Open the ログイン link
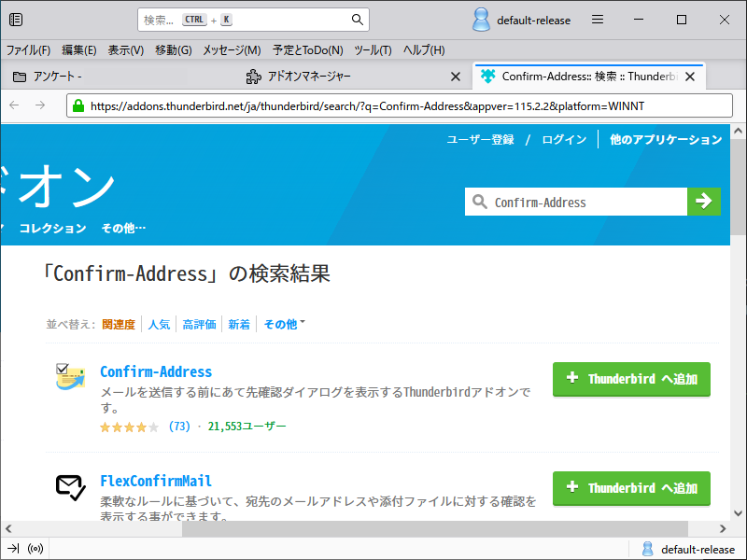The width and height of the screenshot is (747, 560). 564,139
